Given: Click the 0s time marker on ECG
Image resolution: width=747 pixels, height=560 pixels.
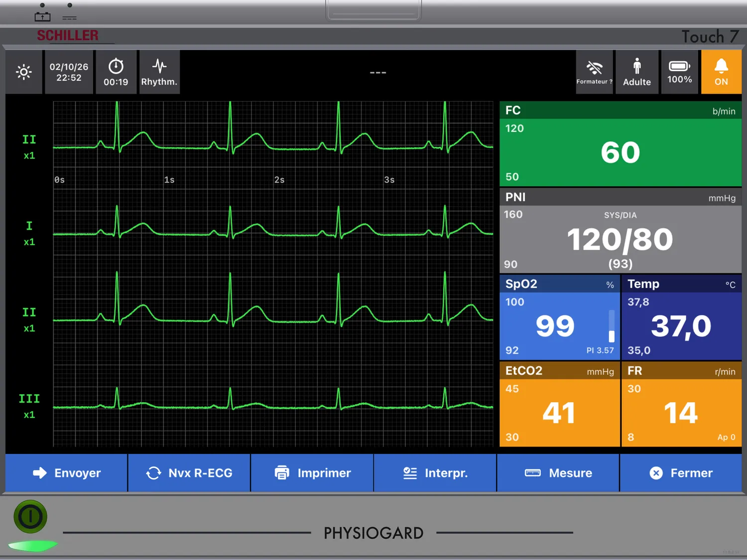Looking at the screenshot, I should 60,180.
